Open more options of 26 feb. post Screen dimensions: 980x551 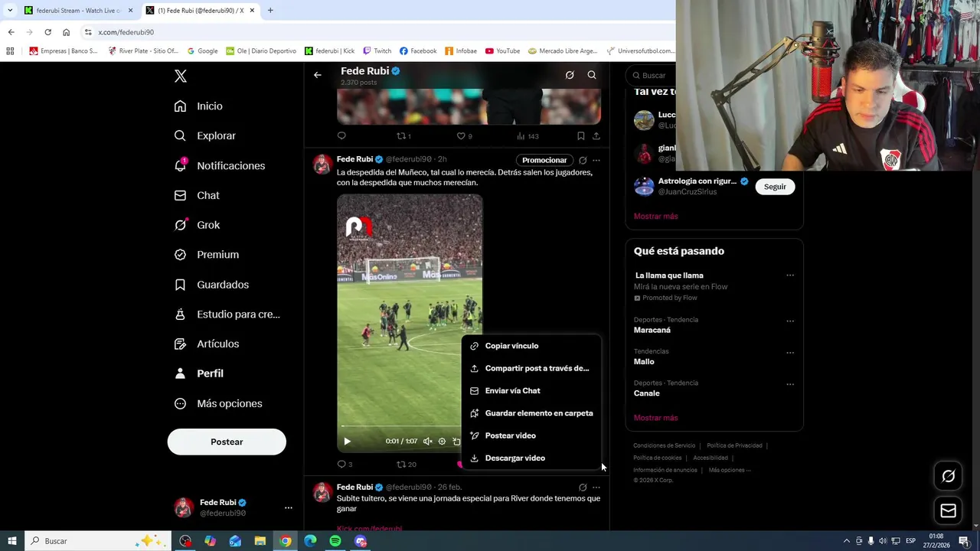(x=596, y=487)
